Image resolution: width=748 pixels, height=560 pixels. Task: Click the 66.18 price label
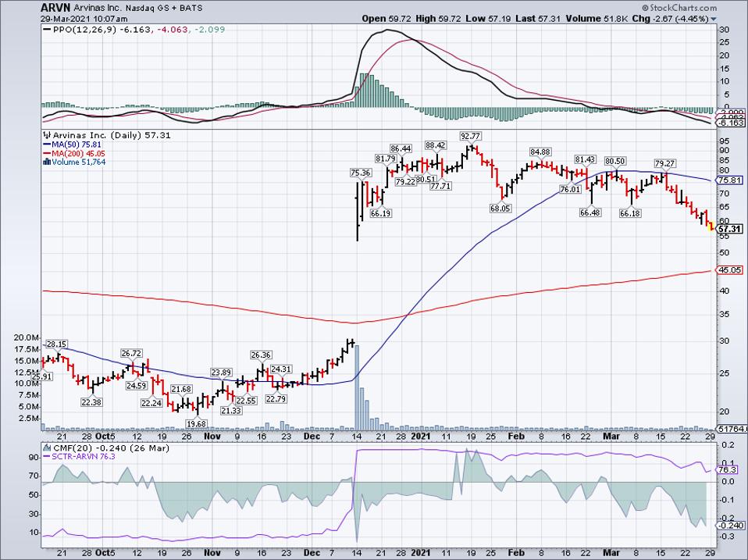pos(629,213)
